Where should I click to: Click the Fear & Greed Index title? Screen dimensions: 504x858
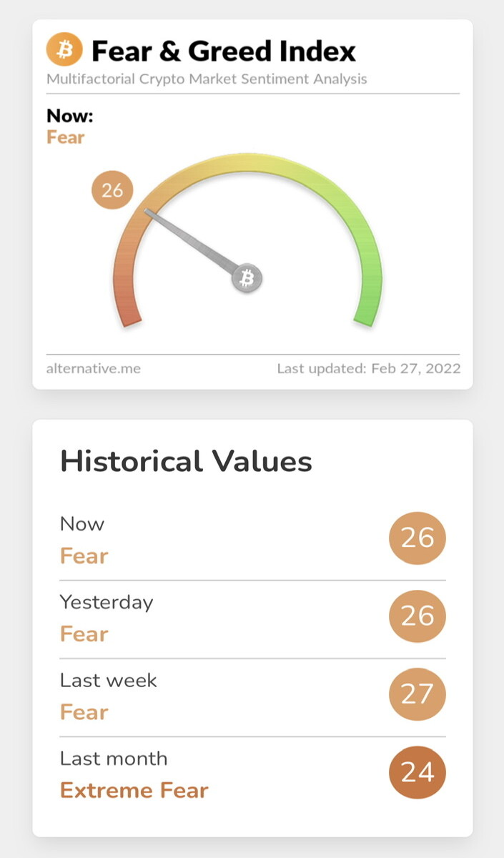point(224,51)
